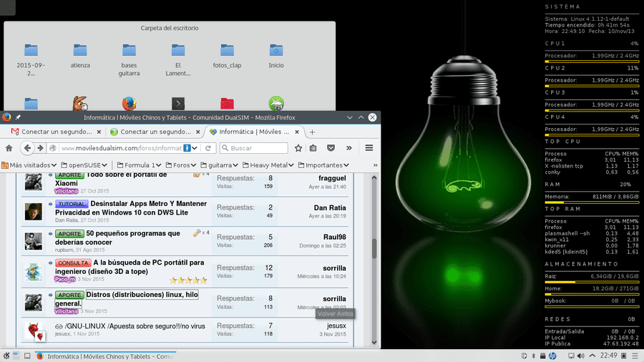Open the virtual desktop pager in panel
Screen dimensions: 644x362
pyautogui.click(x=16, y=356)
